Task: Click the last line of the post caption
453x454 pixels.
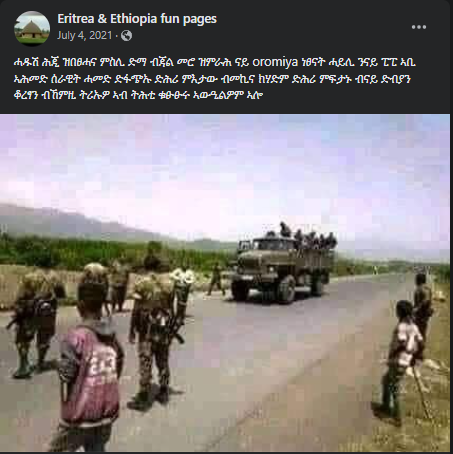Action: (139, 95)
